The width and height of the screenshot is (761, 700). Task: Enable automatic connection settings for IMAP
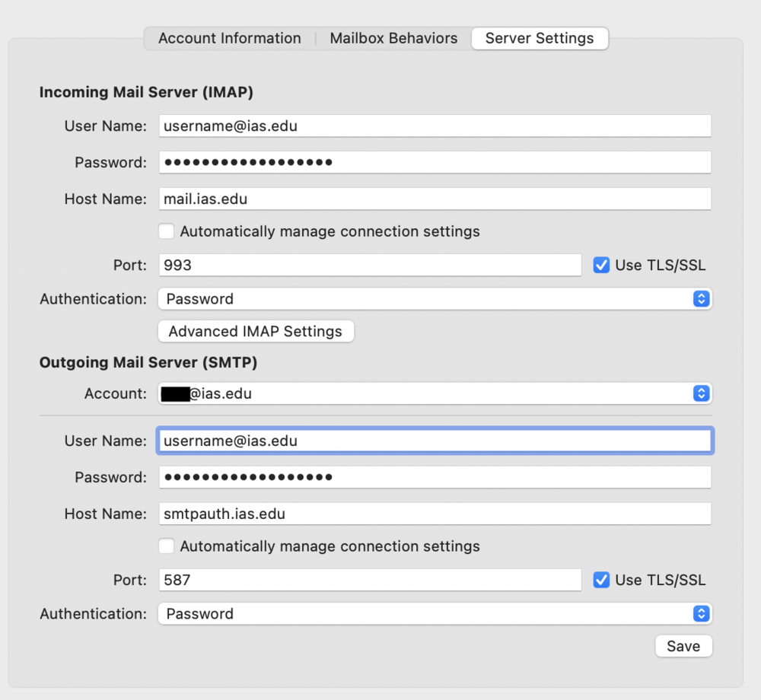pyautogui.click(x=167, y=231)
